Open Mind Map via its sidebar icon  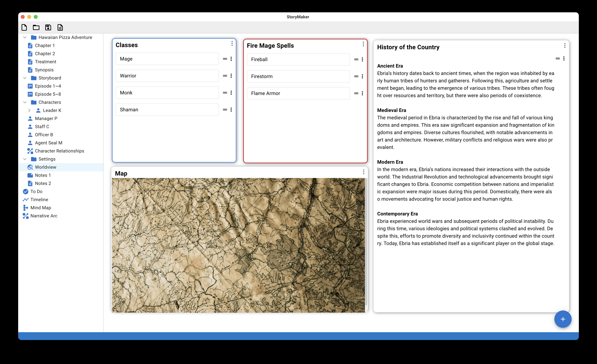pyautogui.click(x=26, y=208)
